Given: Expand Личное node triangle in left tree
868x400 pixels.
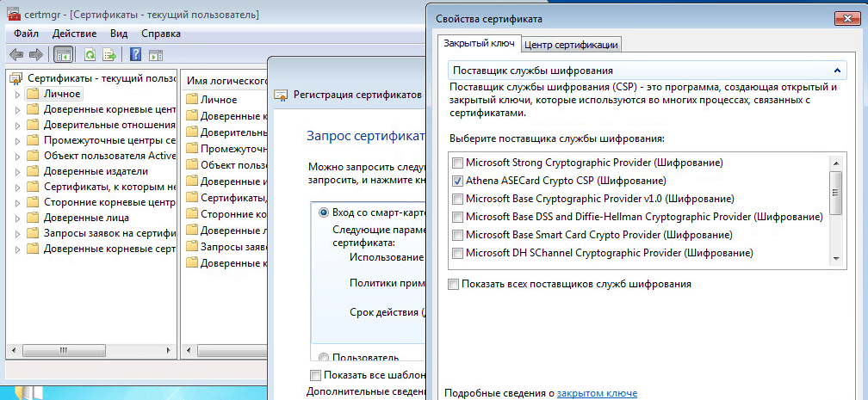Looking at the screenshot, I should point(18,94).
